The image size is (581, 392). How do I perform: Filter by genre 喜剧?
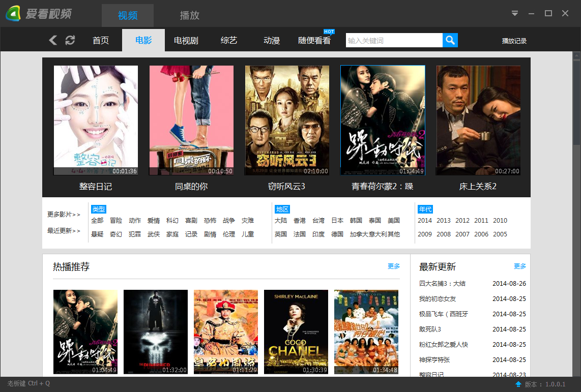coord(191,220)
